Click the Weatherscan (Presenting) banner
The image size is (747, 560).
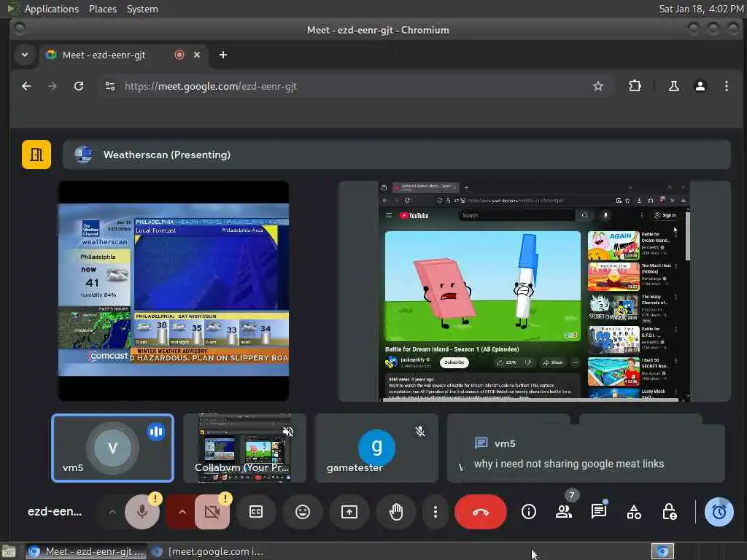396,155
